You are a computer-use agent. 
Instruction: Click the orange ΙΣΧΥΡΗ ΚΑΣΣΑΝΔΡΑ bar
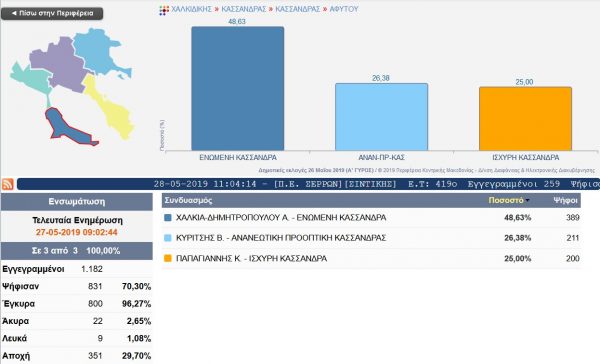point(525,119)
